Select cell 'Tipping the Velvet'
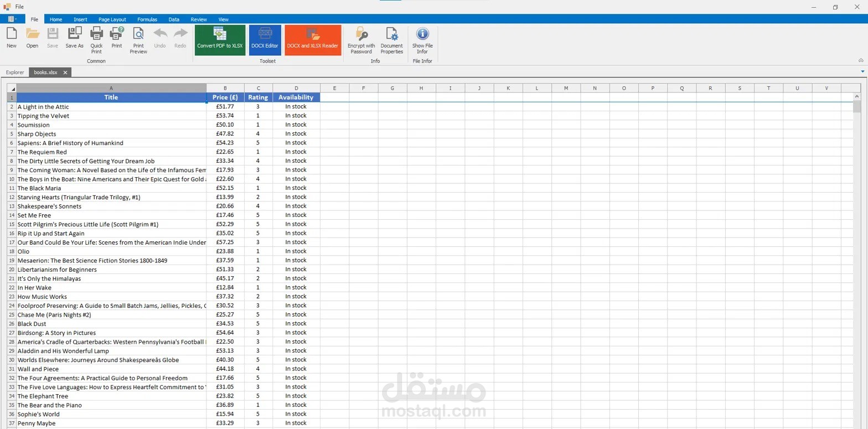 [111, 116]
